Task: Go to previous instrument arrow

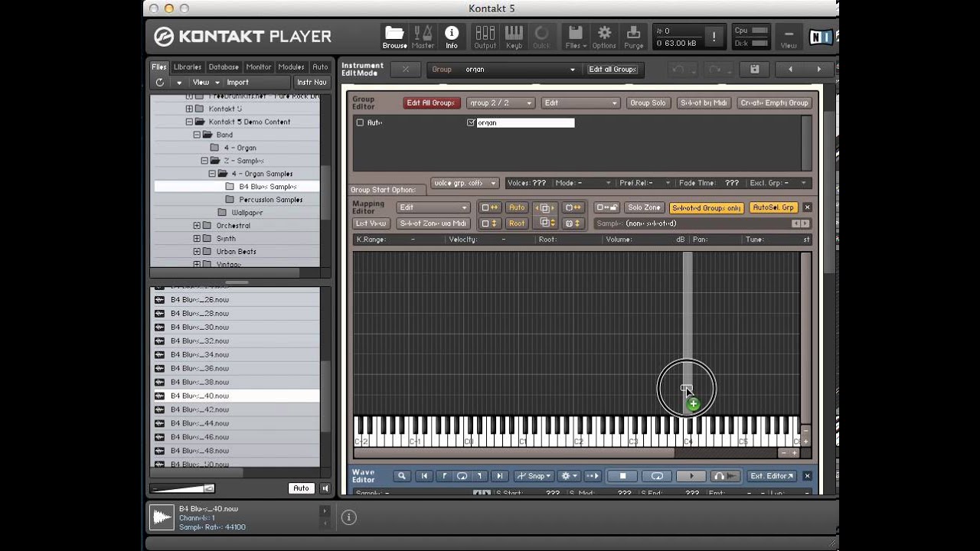Action: tap(790, 69)
